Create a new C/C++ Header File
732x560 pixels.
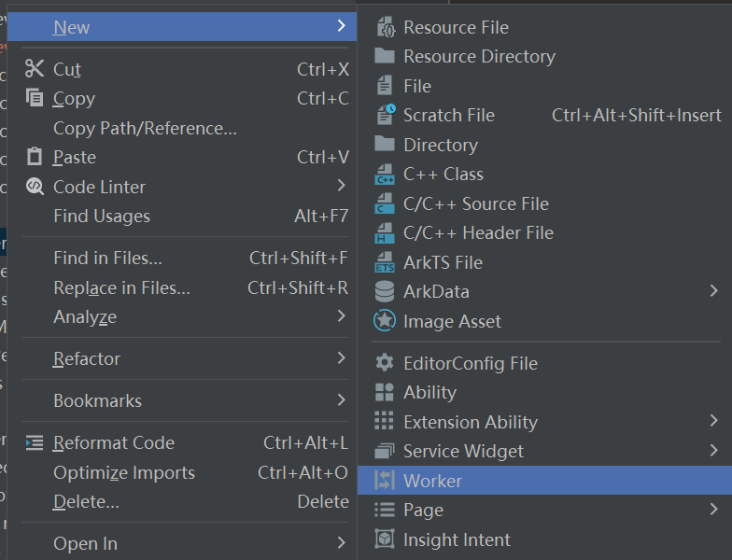(478, 233)
